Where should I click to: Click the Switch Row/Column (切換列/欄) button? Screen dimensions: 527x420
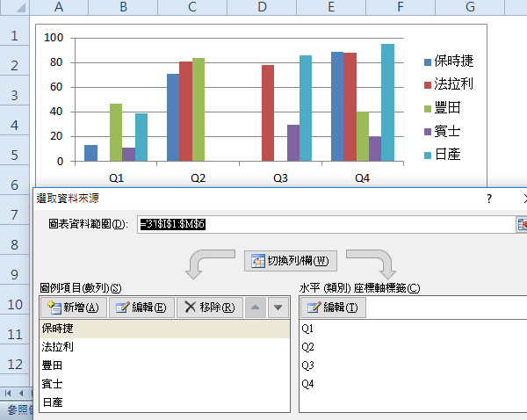pyautogui.click(x=291, y=261)
